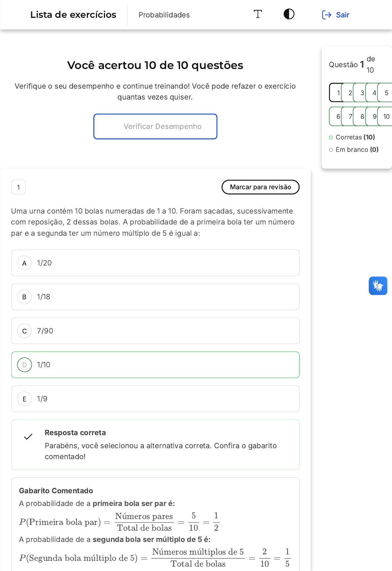Image resolution: width=392 pixels, height=571 pixels.
Task: Click the question number 1 badge
Action: [x=19, y=187]
